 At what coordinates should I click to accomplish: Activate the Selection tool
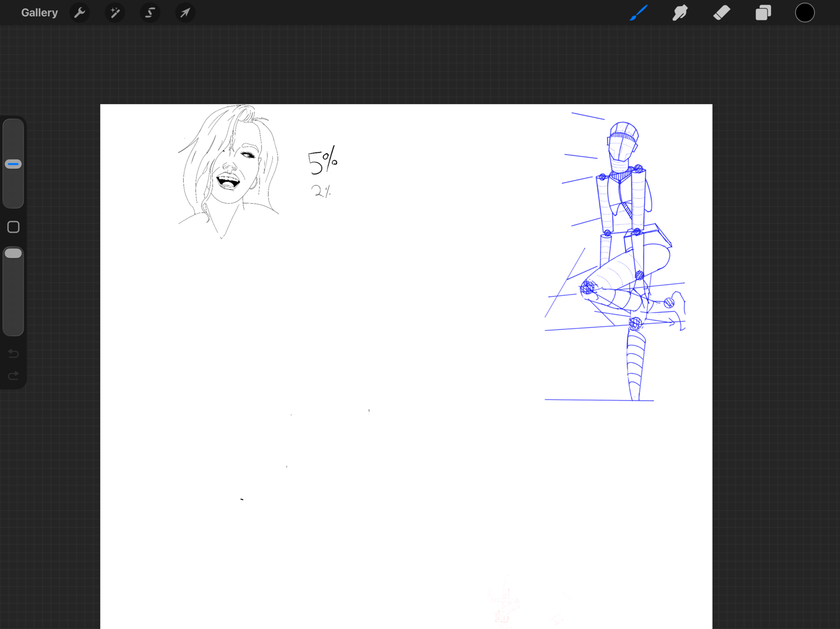[x=150, y=13]
